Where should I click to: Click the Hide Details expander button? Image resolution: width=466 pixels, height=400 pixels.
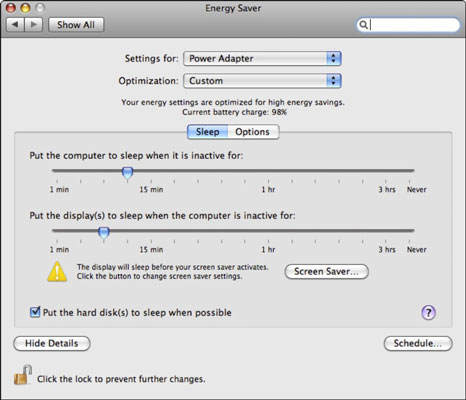pos(52,343)
